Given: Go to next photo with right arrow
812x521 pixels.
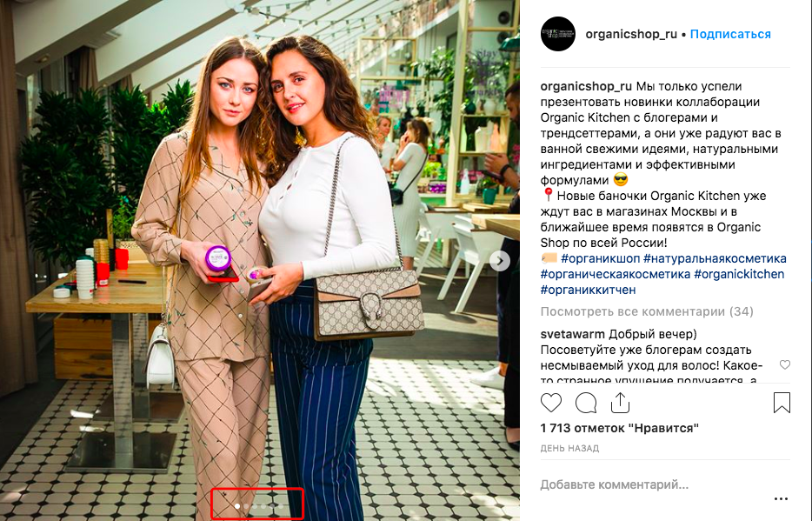Looking at the screenshot, I should pyautogui.click(x=500, y=261).
